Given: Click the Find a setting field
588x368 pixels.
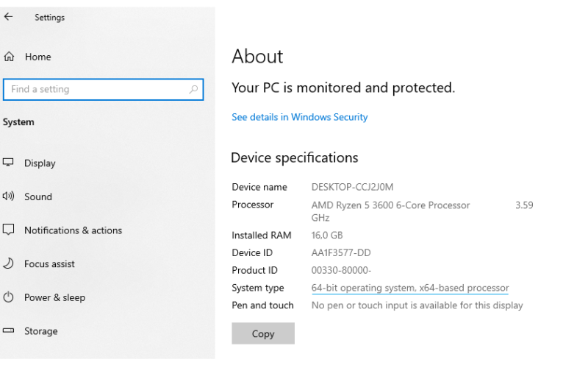Looking at the screenshot, I should [103, 89].
